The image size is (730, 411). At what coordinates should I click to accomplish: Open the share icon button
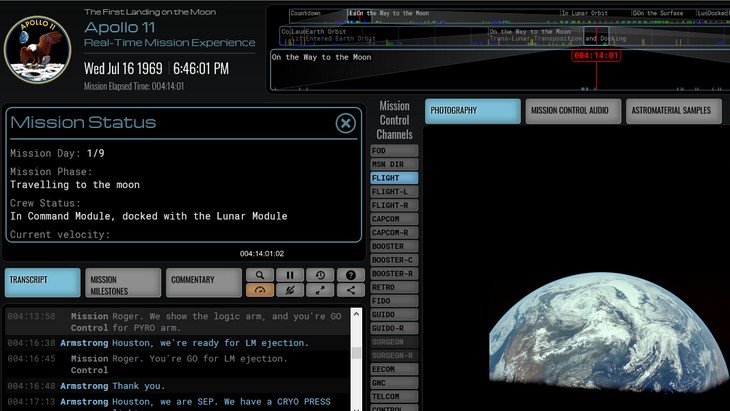351,290
